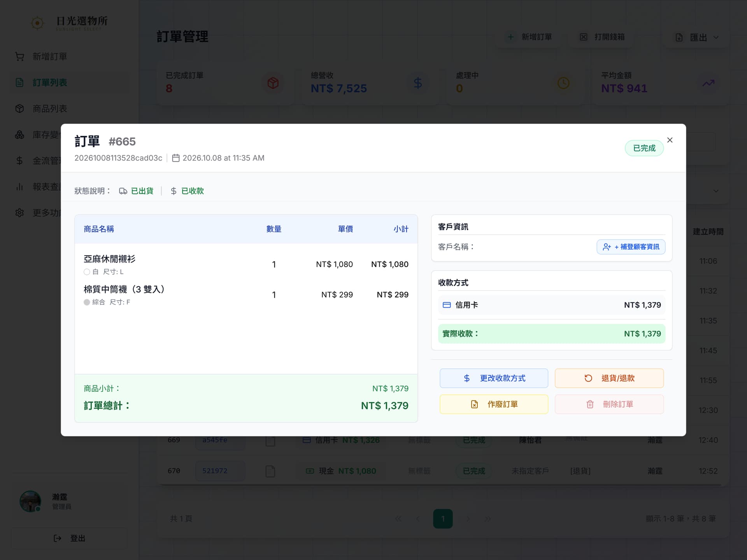Click the 刪除訂單 button
The image size is (747, 560).
tap(609, 404)
